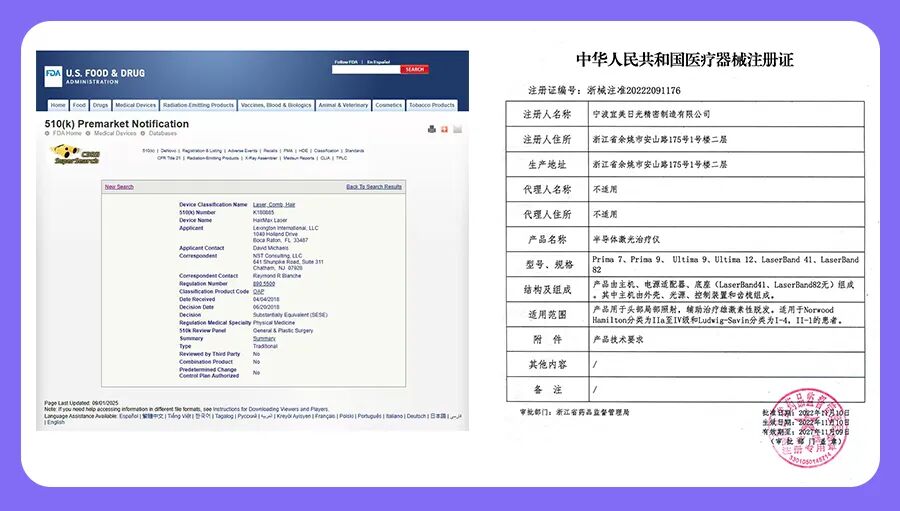Open the Vaccines, Blood & Biologics tab
The width and height of the screenshot is (900, 511).
pyautogui.click(x=276, y=106)
